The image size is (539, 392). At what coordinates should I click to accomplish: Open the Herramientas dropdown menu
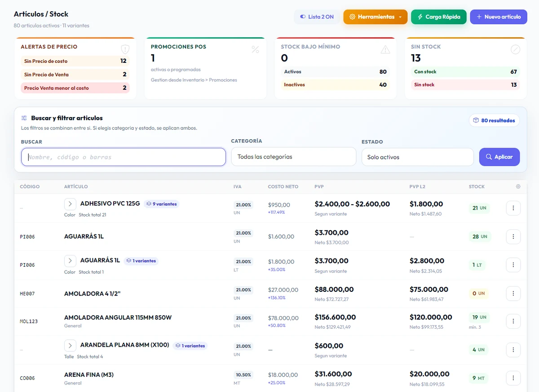[376, 17]
